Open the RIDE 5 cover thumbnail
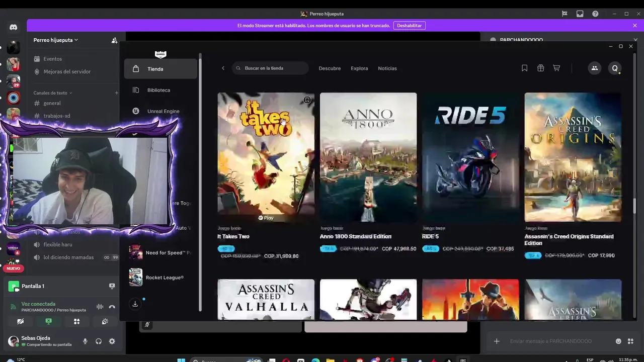This screenshot has height=362, width=644. [470, 157]
